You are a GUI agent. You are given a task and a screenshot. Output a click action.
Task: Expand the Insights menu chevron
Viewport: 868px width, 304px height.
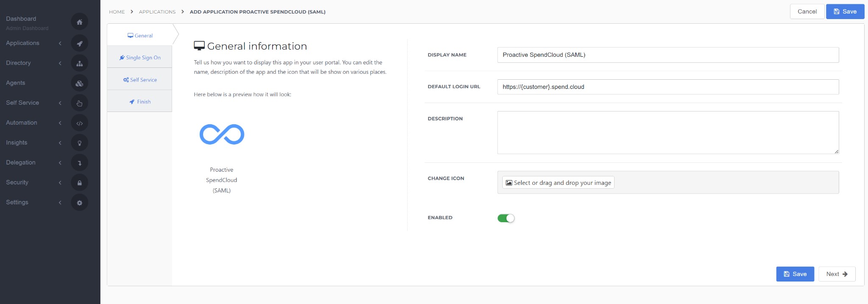(x=60, y=143)
